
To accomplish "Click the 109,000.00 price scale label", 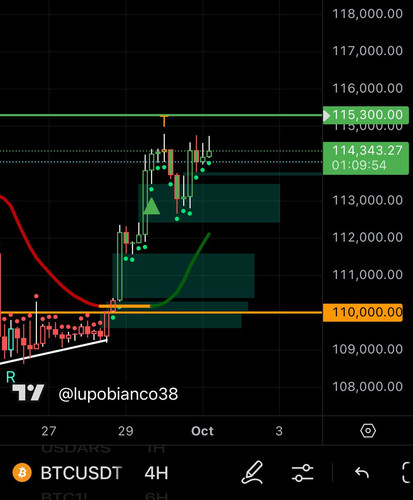I will tap(368, 349).
